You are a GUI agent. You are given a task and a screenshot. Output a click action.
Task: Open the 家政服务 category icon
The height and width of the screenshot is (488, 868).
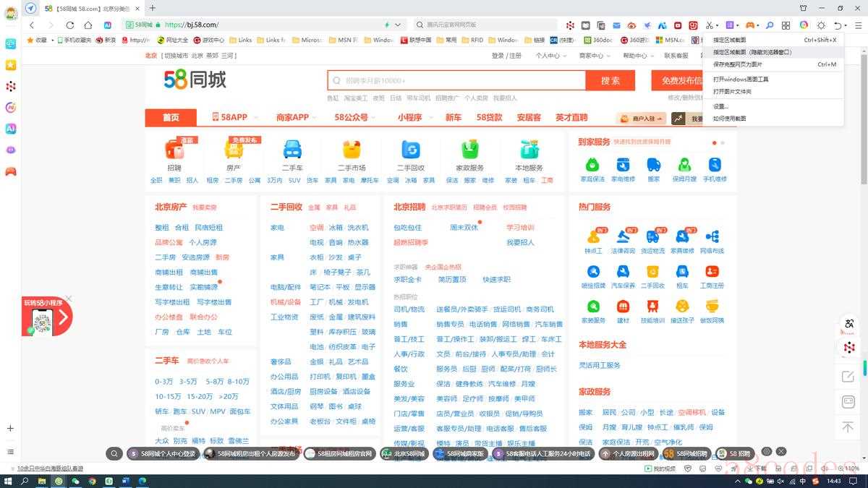click(470, 150)
